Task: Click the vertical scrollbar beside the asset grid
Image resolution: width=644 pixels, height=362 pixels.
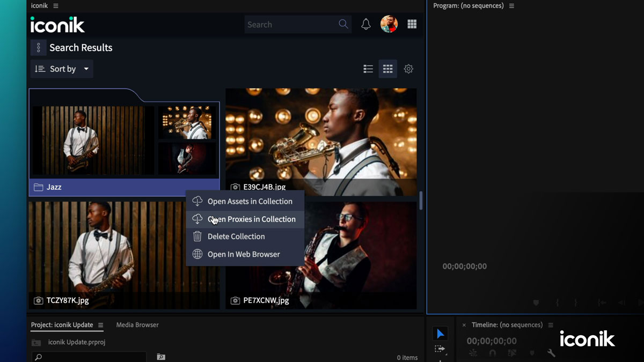Action: click(x=422, y=200)
